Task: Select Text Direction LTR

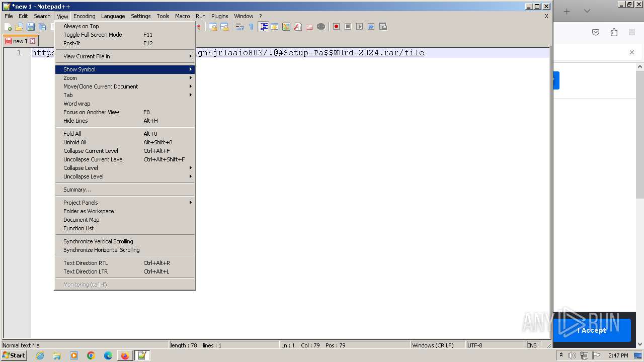Action: (125, 271)
